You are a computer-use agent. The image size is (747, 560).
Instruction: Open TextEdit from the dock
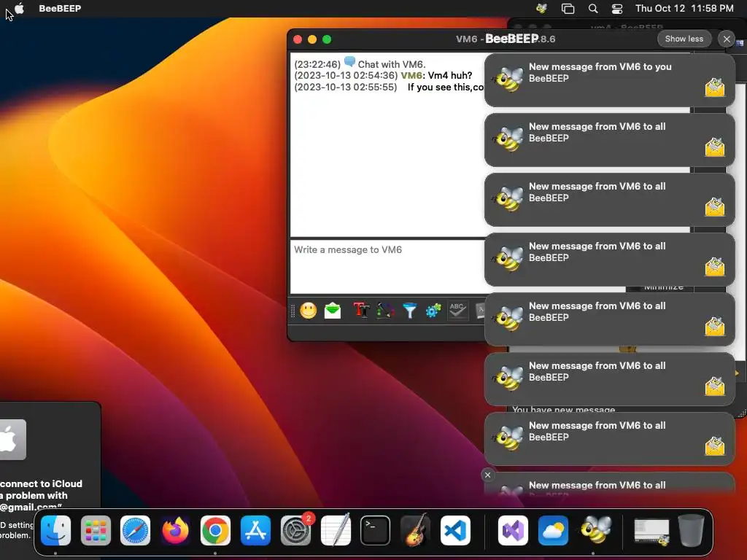click(x=336, y=530)
